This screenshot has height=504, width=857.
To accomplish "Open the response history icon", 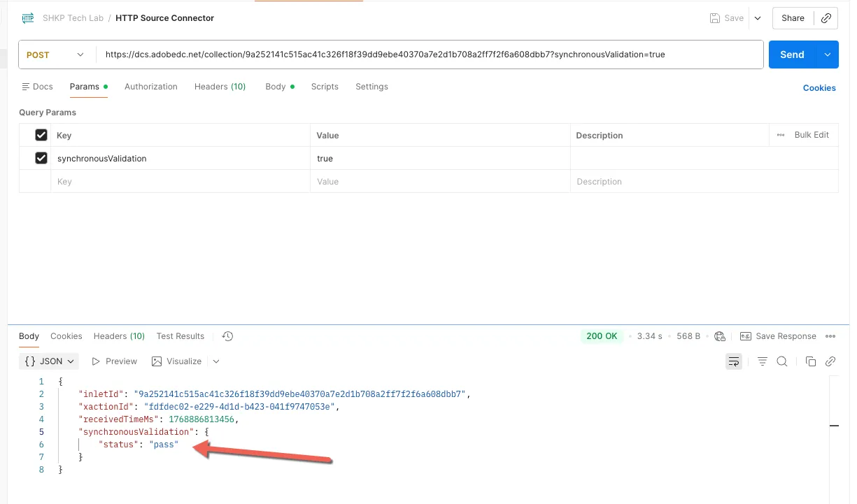I will coord(227,336).
